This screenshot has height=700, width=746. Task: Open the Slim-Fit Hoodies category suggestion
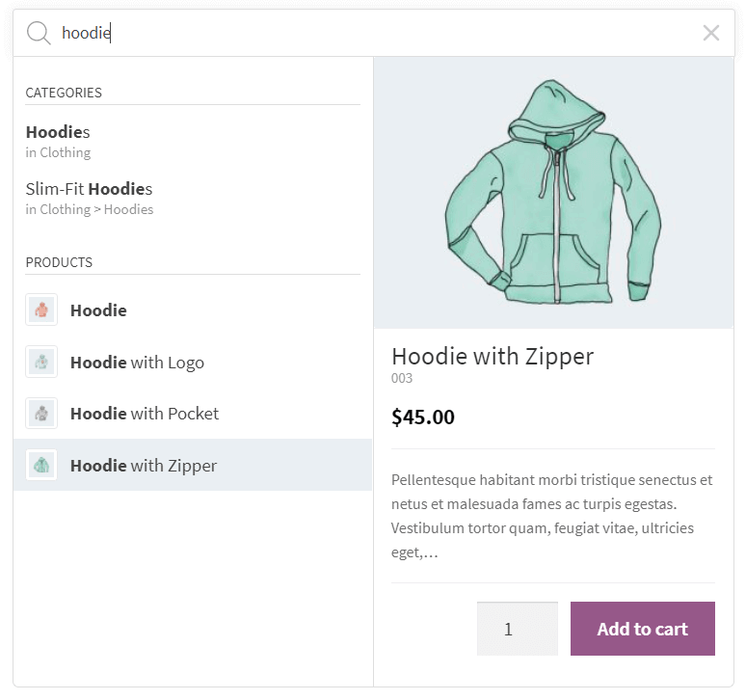[89, 189]
